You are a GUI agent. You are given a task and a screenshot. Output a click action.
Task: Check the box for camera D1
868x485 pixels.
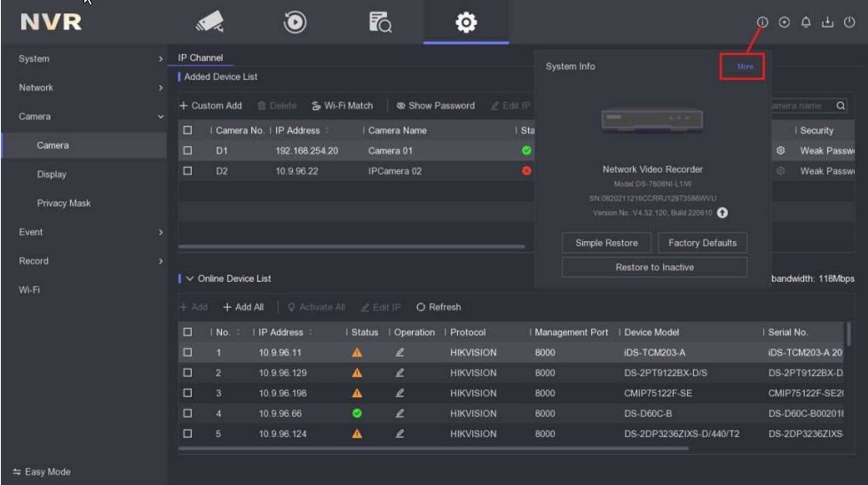pyautogui.click(x=187, y=151)
